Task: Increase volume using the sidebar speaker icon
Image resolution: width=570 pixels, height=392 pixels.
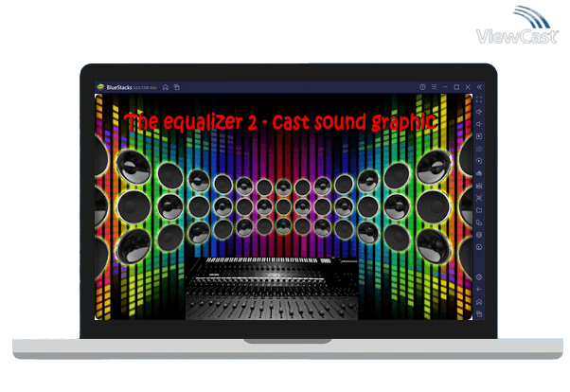Action: (479, 112)
